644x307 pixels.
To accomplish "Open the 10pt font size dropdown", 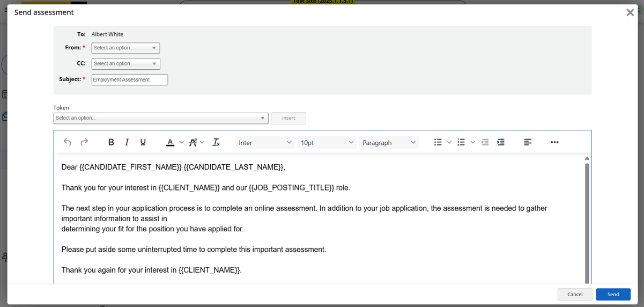I will (x=327, y=142).
